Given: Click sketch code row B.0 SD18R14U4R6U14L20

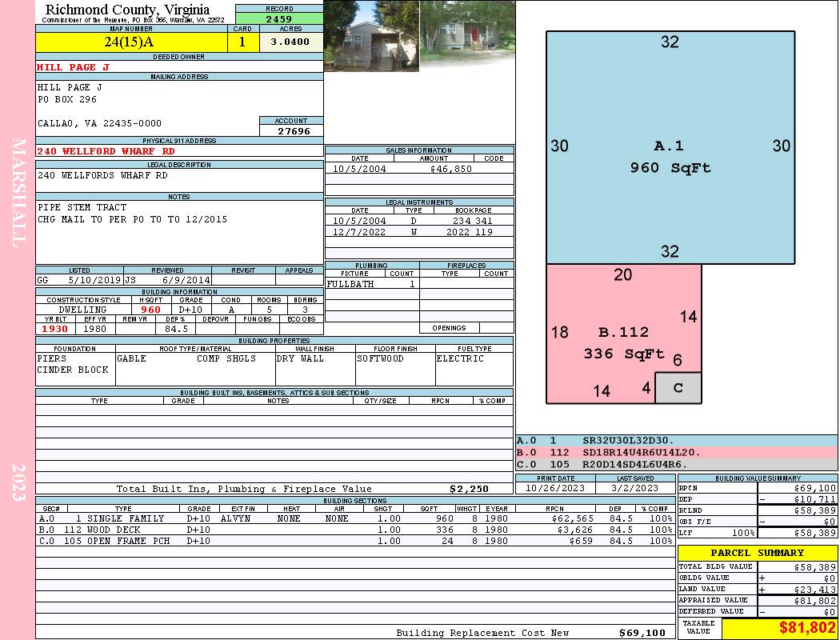Looking at the screenshot, I should coord(676,453).
